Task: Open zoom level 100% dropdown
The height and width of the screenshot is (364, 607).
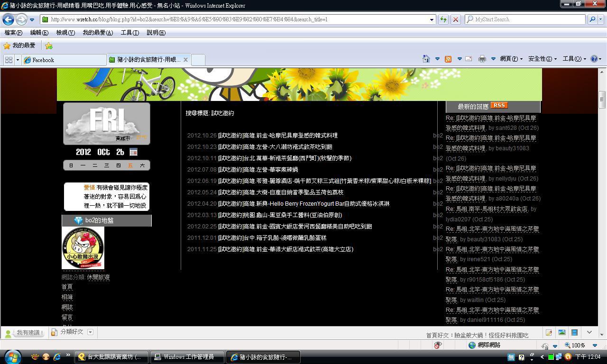Action: tap(595, 346)
